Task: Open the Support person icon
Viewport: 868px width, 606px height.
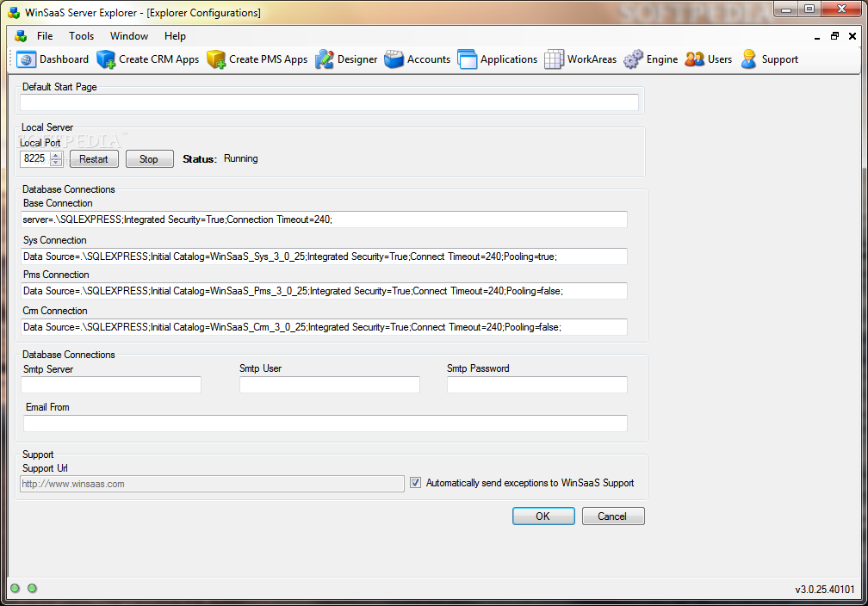Action: pyautogui.click(x=749, y=59)
